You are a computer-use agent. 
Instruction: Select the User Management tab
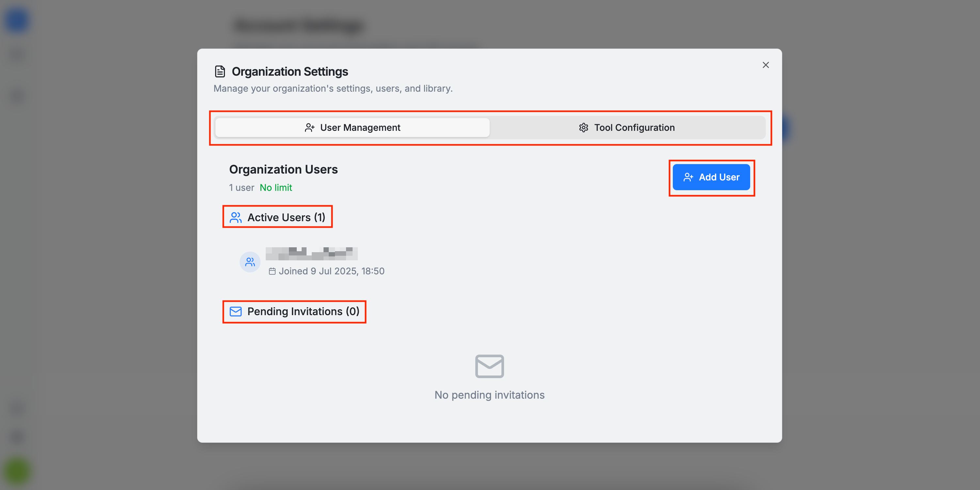coord(352,128)
